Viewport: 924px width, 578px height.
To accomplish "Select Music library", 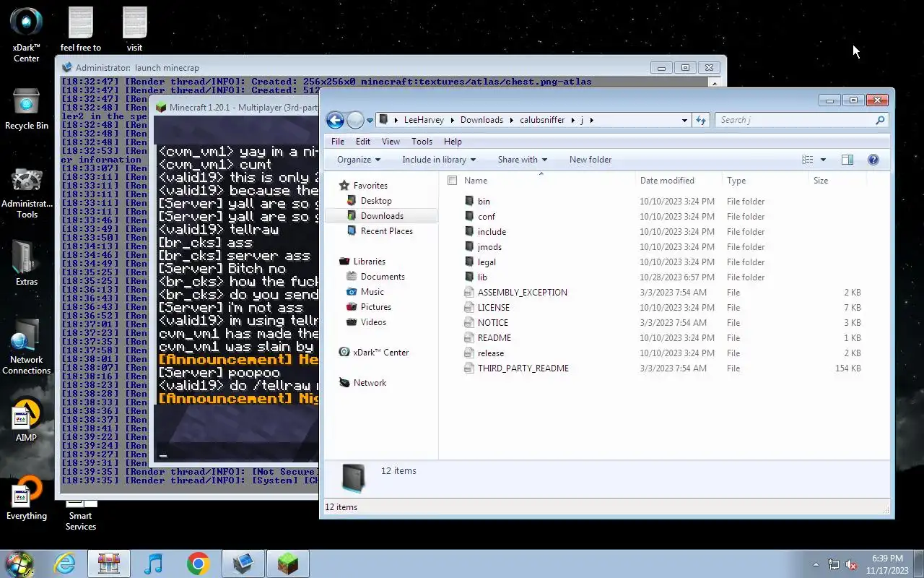I will coord(372,292).
